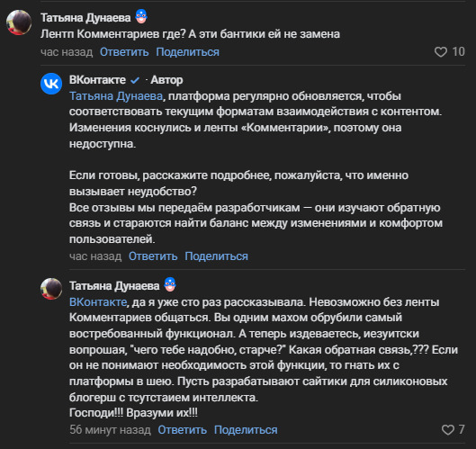Click the '56 минут назад' timestamp
Screen dimensions: 476x449
(x=110, y=430)
